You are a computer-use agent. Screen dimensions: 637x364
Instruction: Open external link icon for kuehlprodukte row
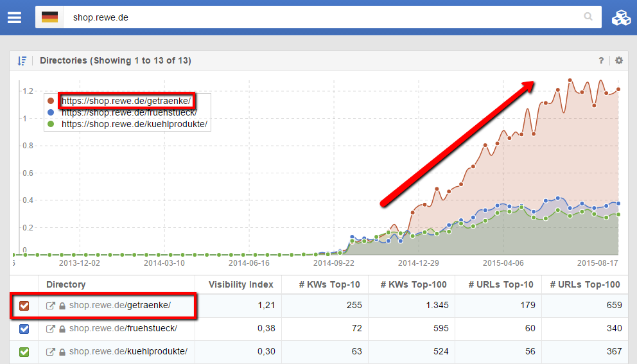tap(51, 352)
